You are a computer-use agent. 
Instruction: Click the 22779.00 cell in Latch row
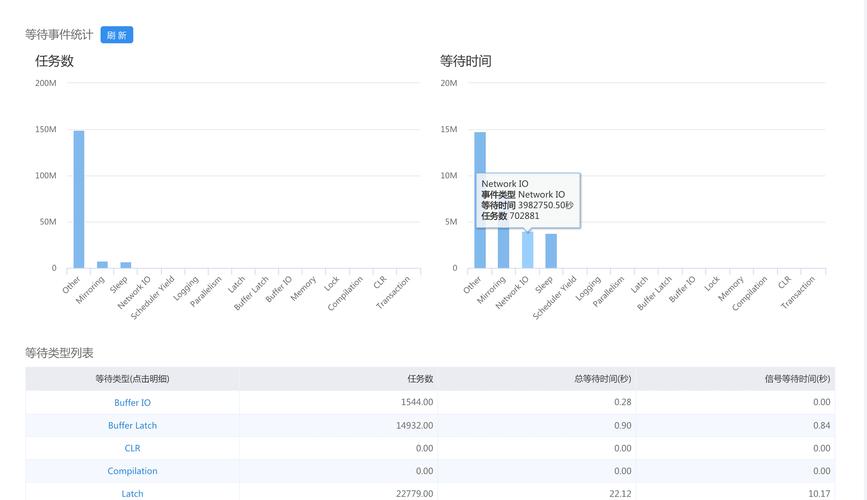point(414,493)
